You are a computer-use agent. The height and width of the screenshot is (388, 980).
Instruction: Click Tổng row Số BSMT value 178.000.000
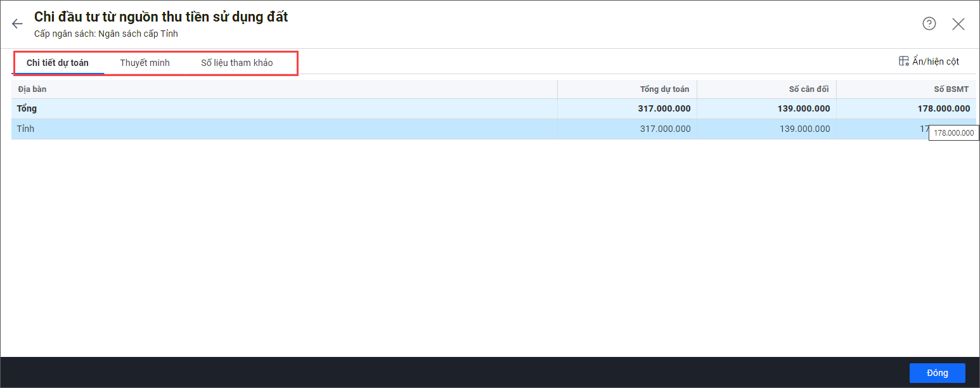point(943,108)
